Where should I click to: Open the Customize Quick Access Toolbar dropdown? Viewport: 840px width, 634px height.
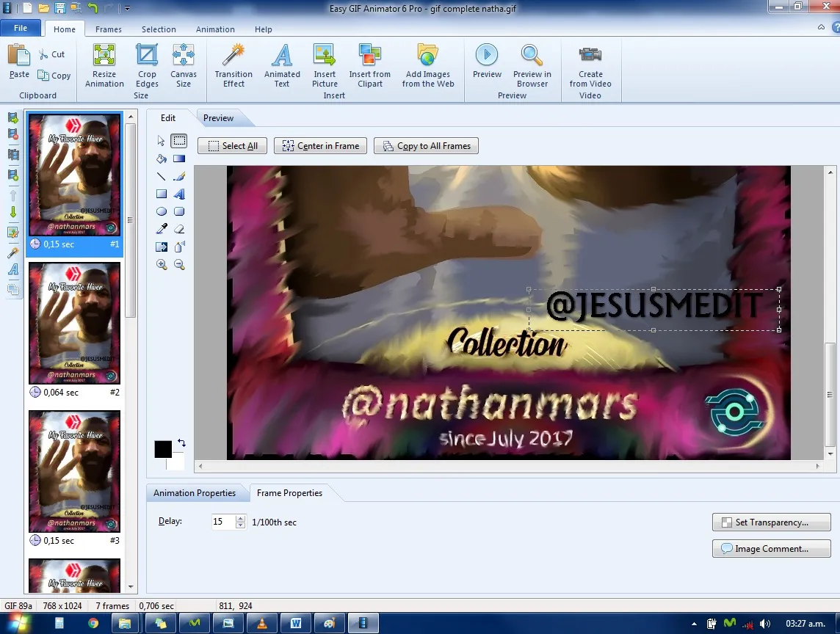(128, 8)
